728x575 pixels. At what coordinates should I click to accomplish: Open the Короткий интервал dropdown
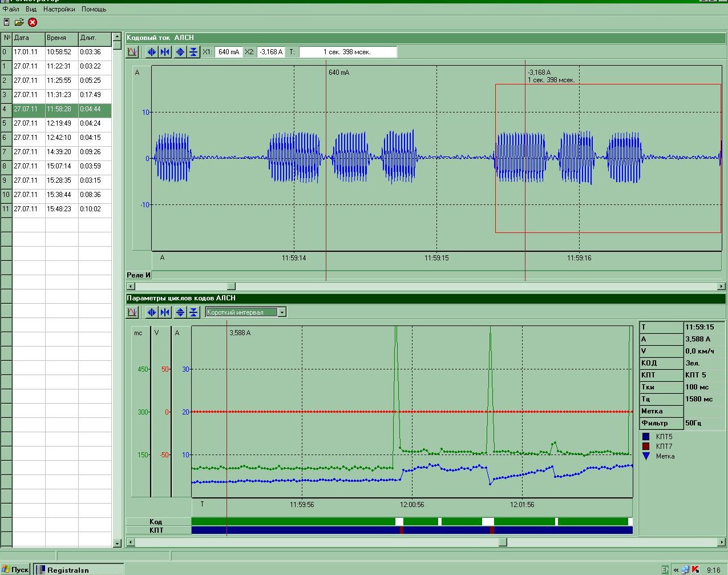pos(281,312)
